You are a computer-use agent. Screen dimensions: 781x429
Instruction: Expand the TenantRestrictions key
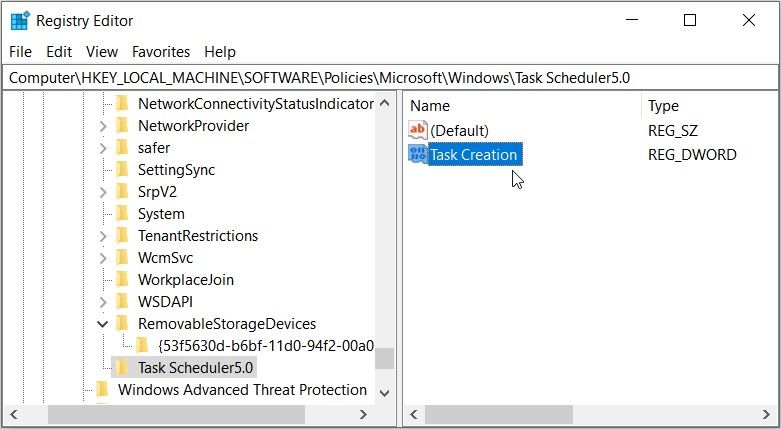tap(103, 236)
